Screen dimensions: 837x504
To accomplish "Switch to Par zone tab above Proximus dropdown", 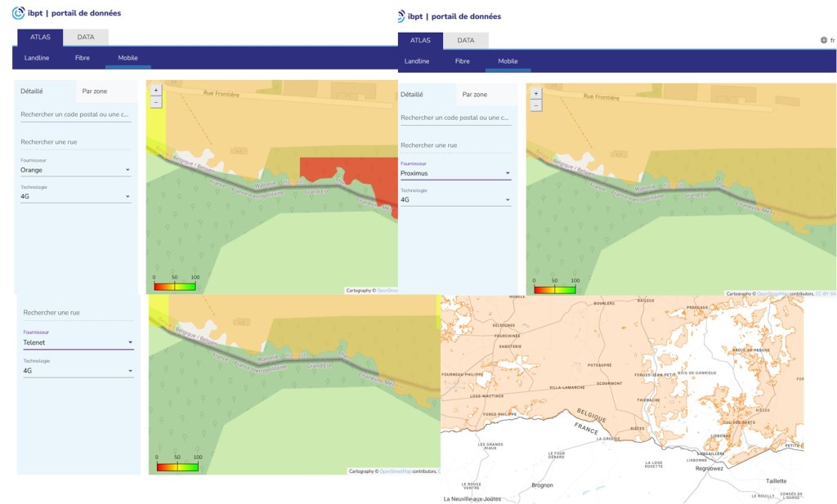I will click(474, 94).
